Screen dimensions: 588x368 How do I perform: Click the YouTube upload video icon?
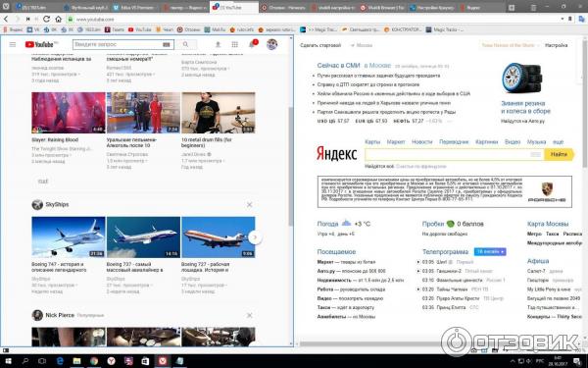pyautogui.click(x=218, y=44)
